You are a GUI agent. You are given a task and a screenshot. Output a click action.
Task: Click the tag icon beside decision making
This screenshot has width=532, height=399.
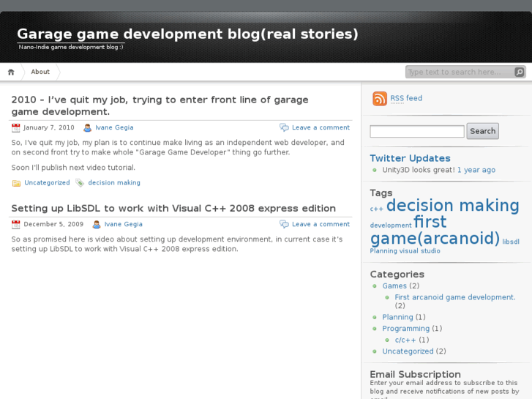pyautogui.click(x=80, y=183)
